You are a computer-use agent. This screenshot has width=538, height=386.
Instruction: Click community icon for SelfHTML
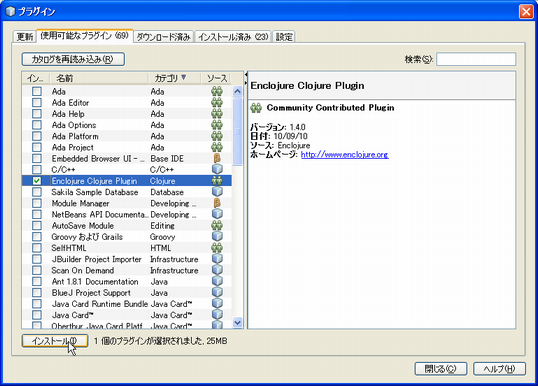[217, 248]
